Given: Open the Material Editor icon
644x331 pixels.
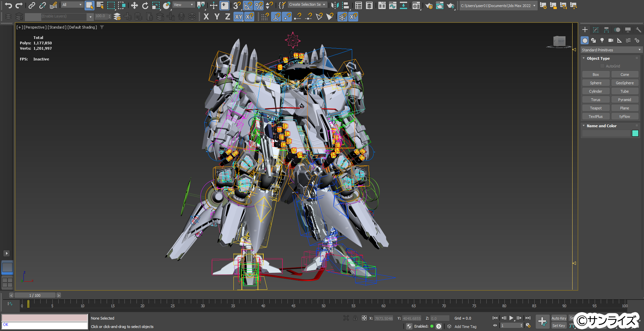Looking at the screenshot, I should 416,5.
